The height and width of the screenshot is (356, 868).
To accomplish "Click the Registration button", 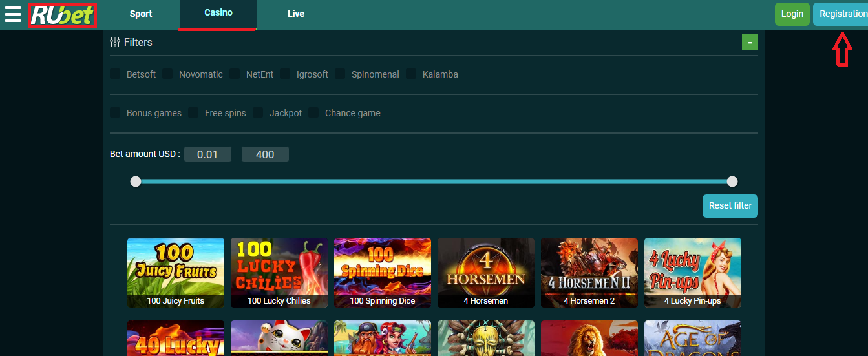I will (x=840, y=14).
